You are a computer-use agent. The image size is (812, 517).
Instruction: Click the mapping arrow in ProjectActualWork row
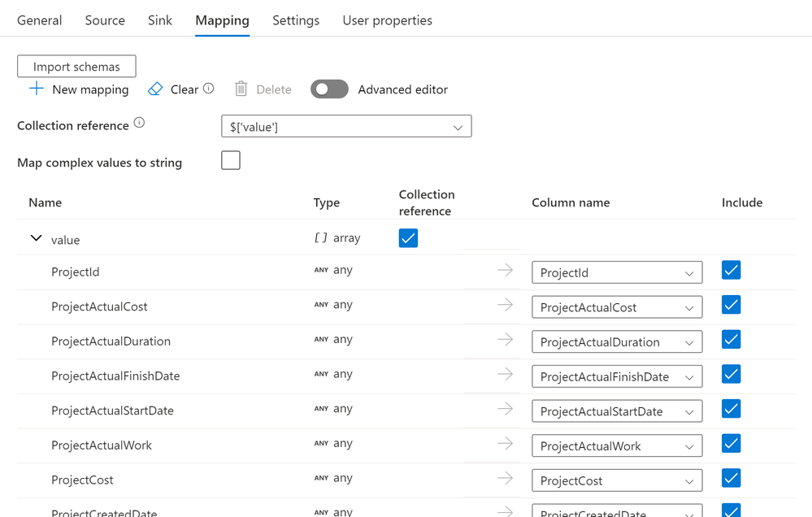505,444
